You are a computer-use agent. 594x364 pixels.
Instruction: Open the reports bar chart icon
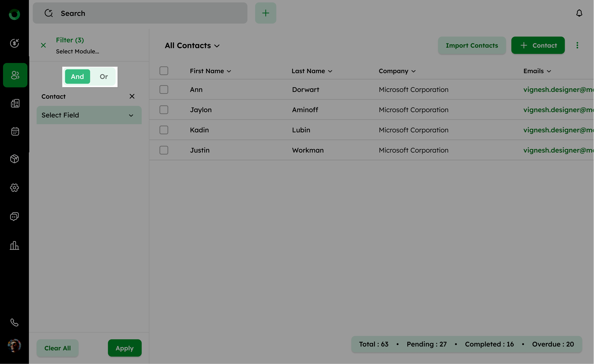[x=15, y=246]
